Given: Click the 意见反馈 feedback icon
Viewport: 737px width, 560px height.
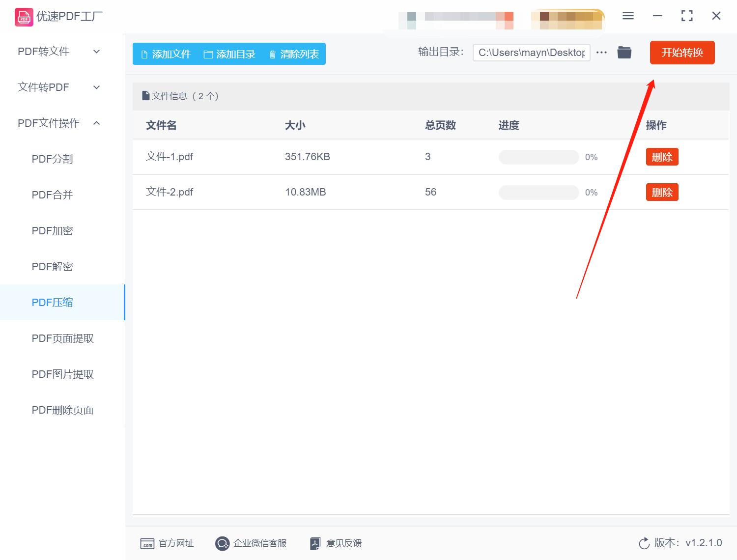Looking at the screenshot, I should pos(315,543).
